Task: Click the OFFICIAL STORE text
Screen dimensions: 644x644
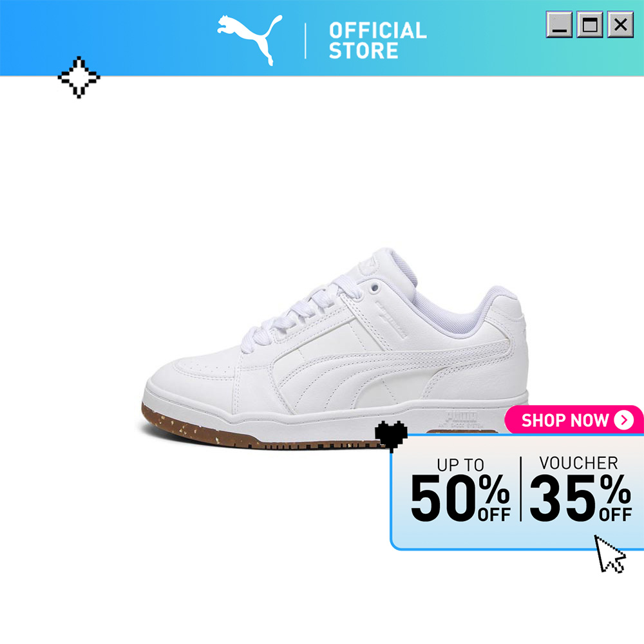Action: [377, 41]
